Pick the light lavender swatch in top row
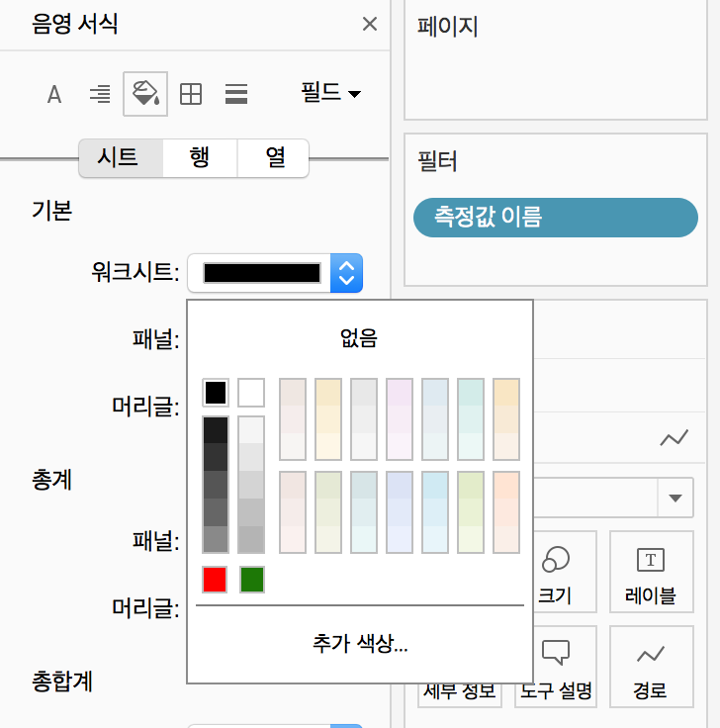This screenshot has width=720, height=728. pos(400,446)
